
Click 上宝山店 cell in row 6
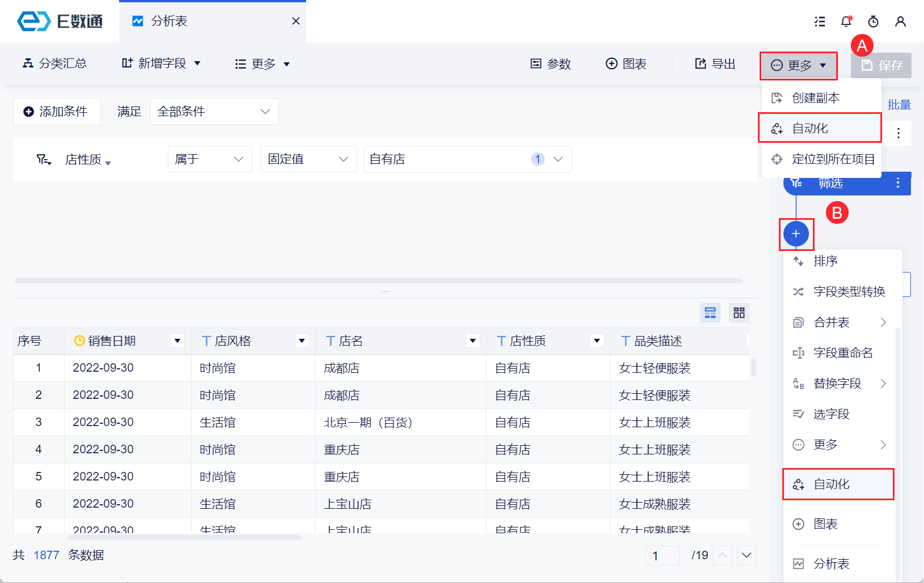401,504
